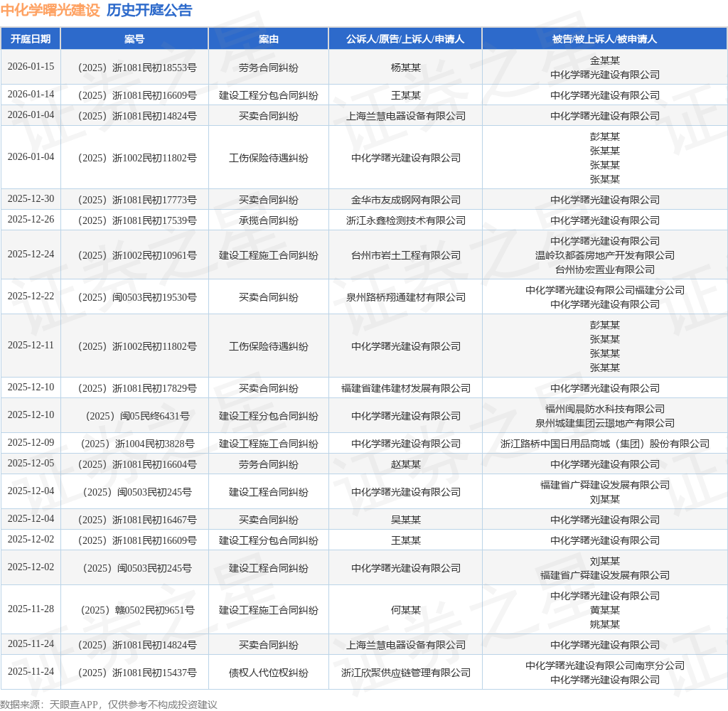Click the 开庭日期 column header
This screenshot has height=711, width=728.
pos(31,39)
